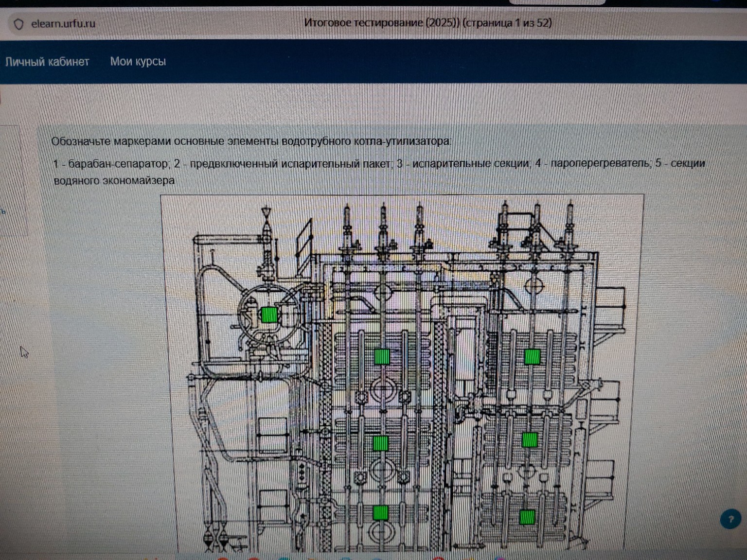Click the elearn.urfu.ru address field
747x560 pixels.
(x=63, y=23)
